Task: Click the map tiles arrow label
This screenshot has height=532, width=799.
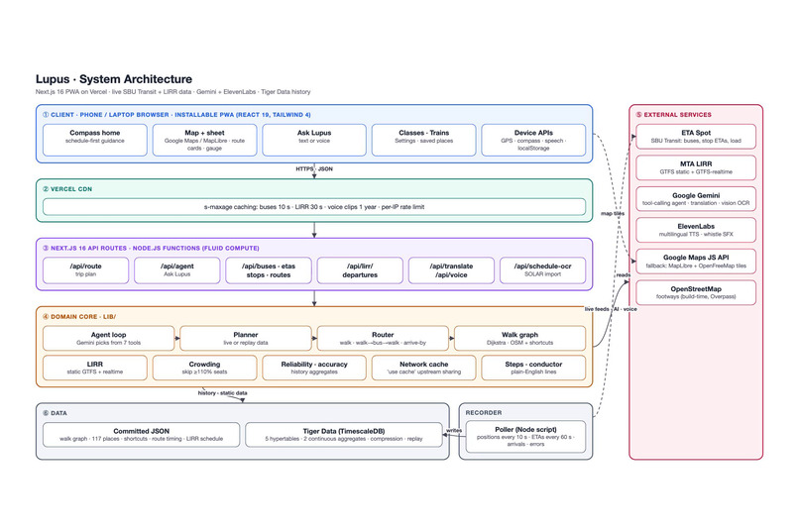Action: coord(613,213)
